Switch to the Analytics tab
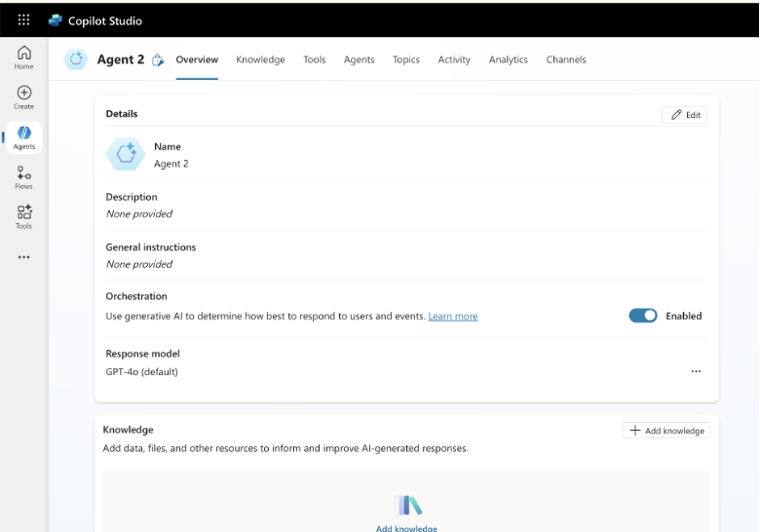The image size is (760, 532). [509, 59]
